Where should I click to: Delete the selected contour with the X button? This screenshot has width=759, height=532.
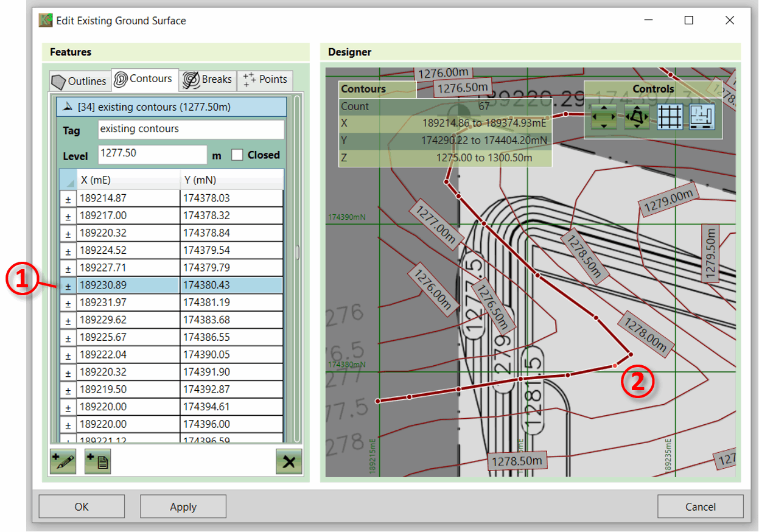tap(289, 461)
